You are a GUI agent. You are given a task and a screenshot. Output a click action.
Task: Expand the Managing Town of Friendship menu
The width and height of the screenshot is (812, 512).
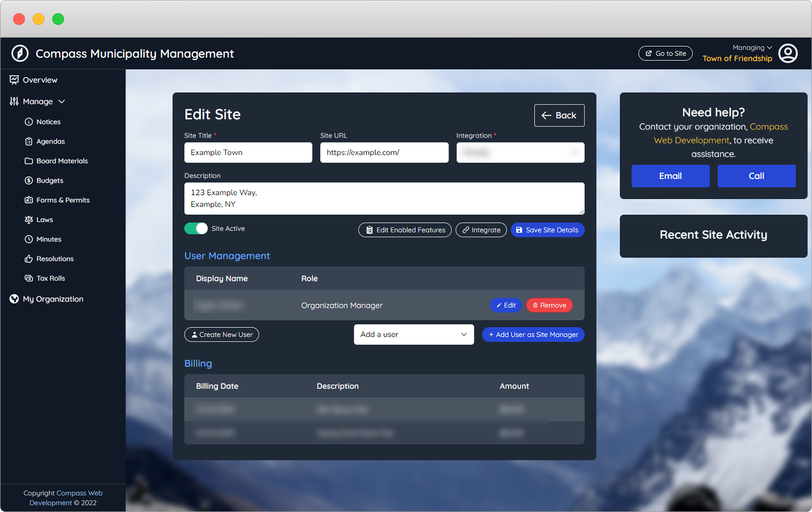click(737, 53)
